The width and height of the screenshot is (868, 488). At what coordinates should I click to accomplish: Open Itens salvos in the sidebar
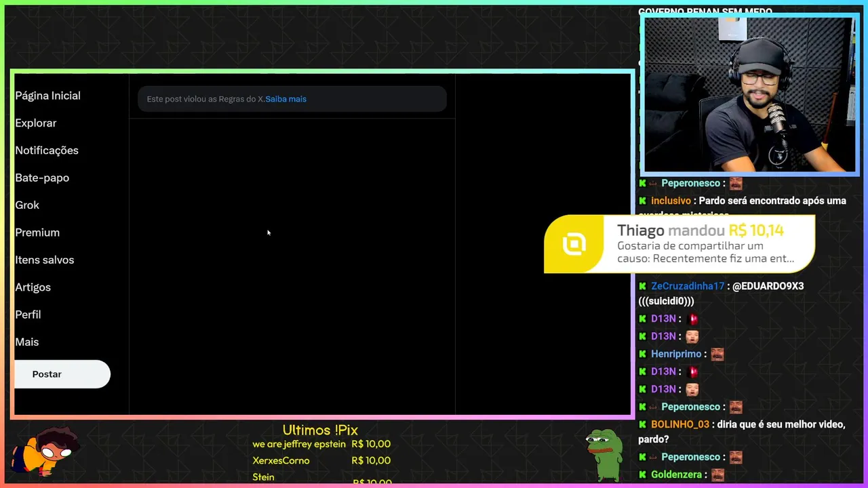tap(45, 260)
